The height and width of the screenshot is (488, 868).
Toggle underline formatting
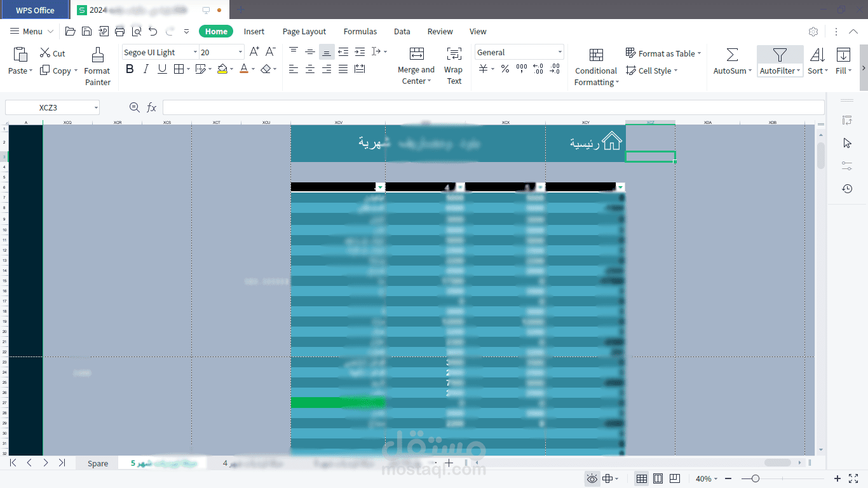pyautogui.click(x=162, y=69)
